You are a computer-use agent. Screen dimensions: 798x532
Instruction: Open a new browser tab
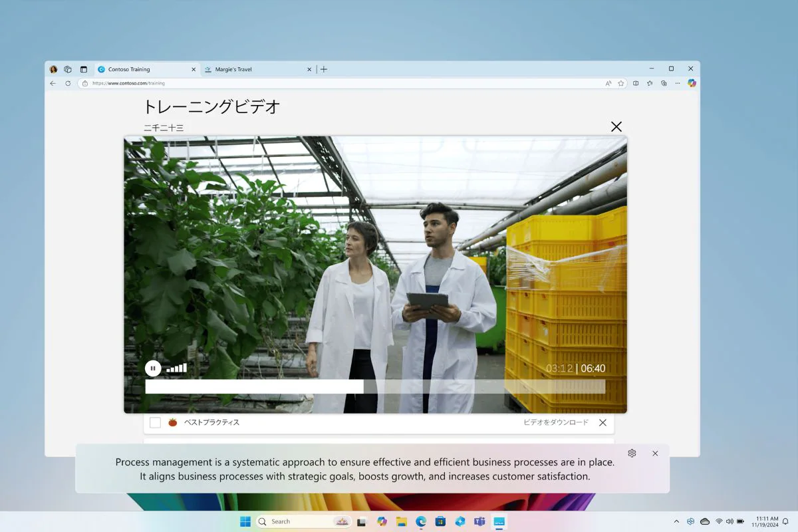tap(324, 69)
